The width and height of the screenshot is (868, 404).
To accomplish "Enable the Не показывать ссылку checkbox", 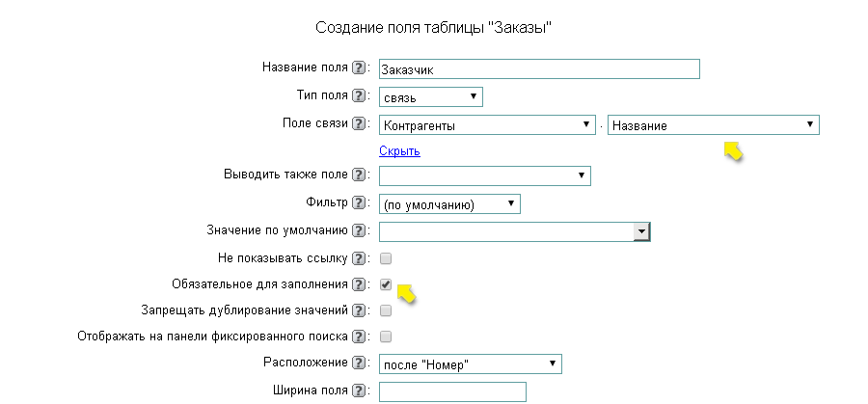I will pyautogui.click(x=386, y=258).
